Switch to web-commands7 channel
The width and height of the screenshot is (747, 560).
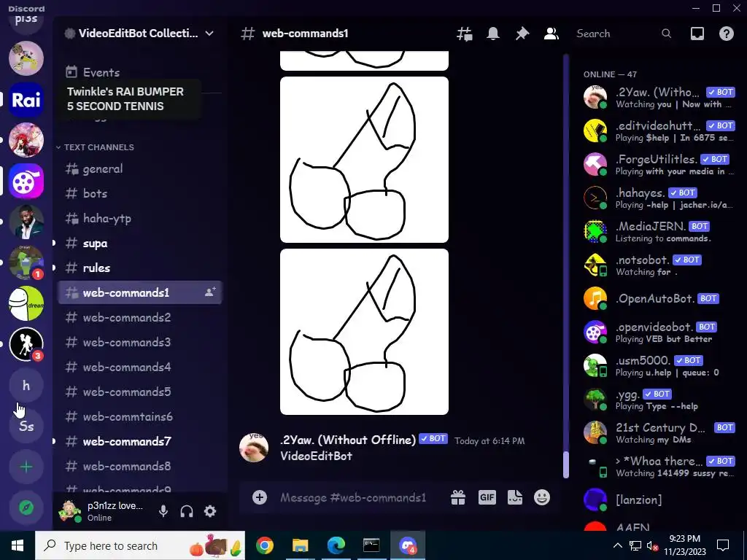pos(139,441)
